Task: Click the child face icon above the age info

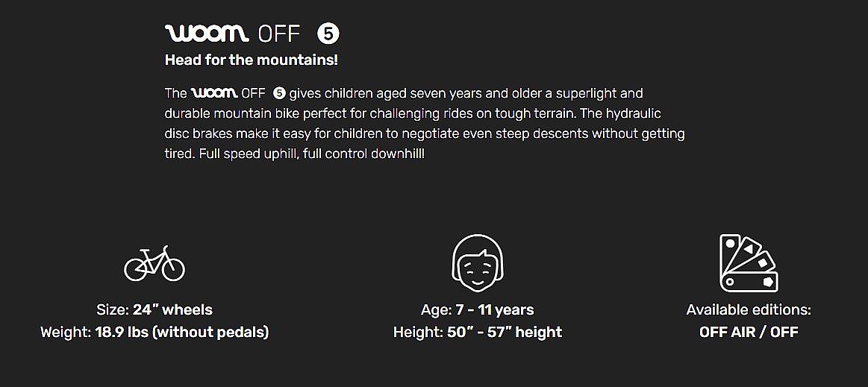Action: 478,264
